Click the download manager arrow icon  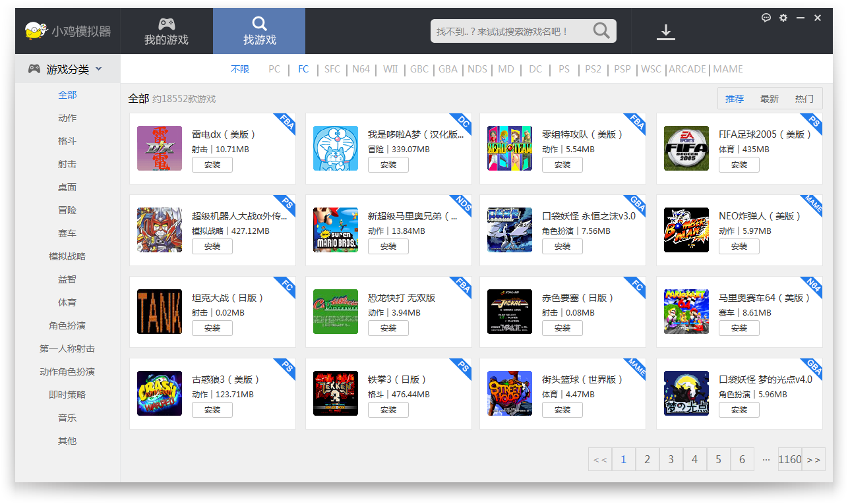coord(666,32)
